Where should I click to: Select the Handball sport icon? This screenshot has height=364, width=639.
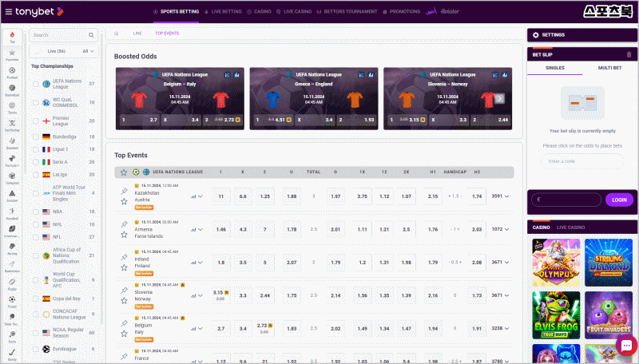pyautogui.click(x=12, y=213)
